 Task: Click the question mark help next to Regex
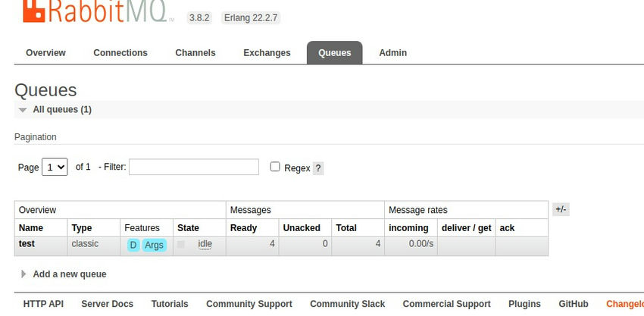tap(318, 168)
